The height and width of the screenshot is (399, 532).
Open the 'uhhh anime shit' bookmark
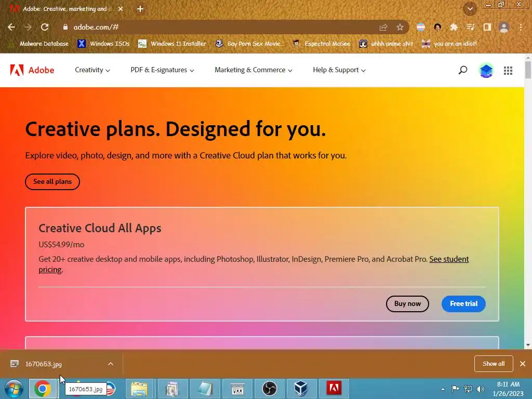click(x=386, y=44)
